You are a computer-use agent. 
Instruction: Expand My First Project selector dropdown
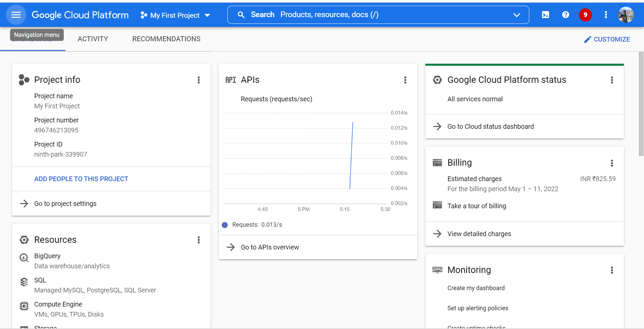click(x=175, y=15)
